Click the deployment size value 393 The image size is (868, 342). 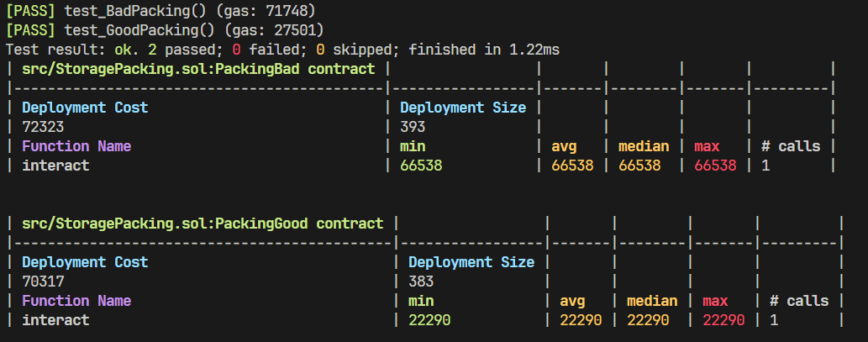[413, 127]
